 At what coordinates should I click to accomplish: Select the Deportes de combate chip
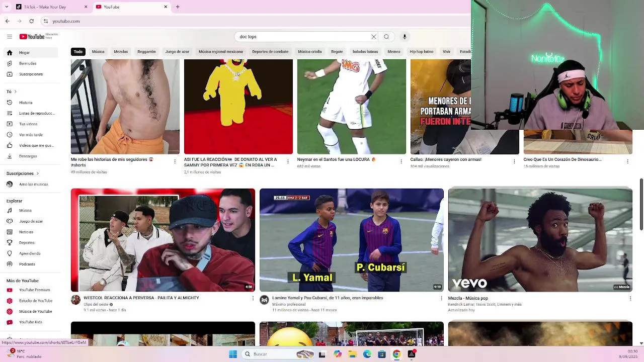pos(270,52)
